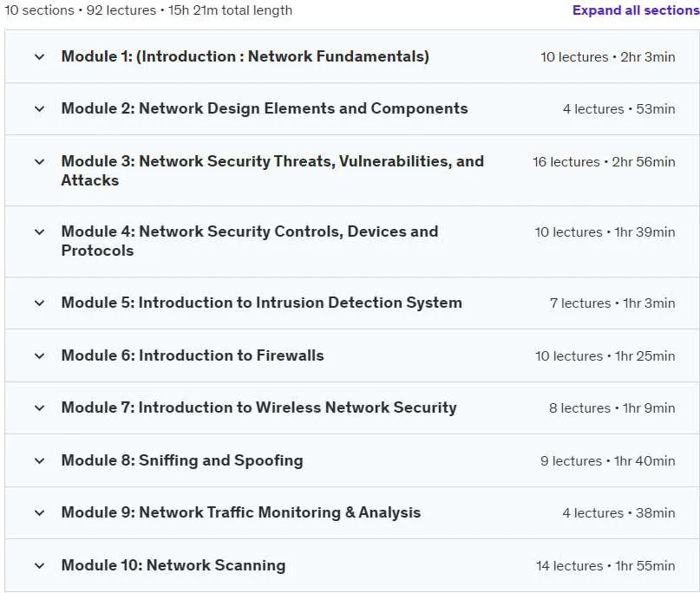
Task: Expand Module 6 Firewalls chevron
Action: click(x=39, y=356)
